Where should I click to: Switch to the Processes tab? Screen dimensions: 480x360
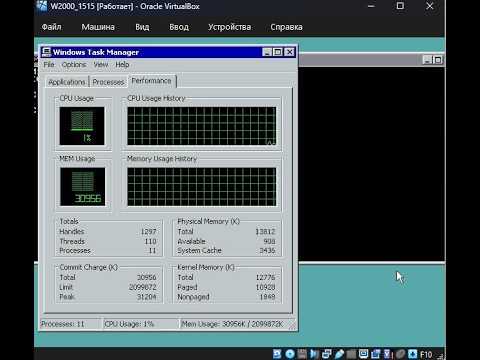pos(108,82)
